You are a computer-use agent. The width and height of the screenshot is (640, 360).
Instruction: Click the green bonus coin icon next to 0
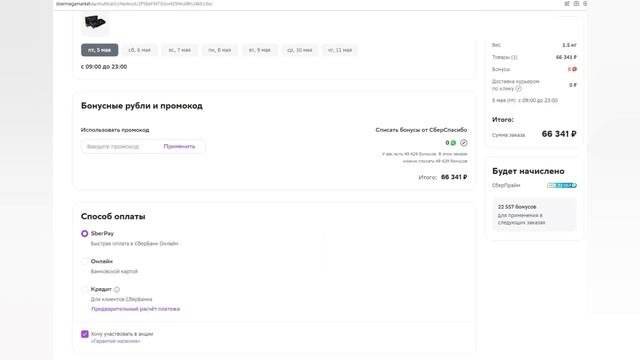[x=453, y=143]
